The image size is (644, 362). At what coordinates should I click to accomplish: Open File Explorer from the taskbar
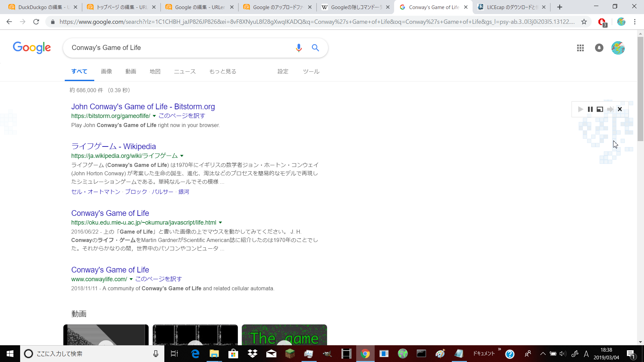214,354
